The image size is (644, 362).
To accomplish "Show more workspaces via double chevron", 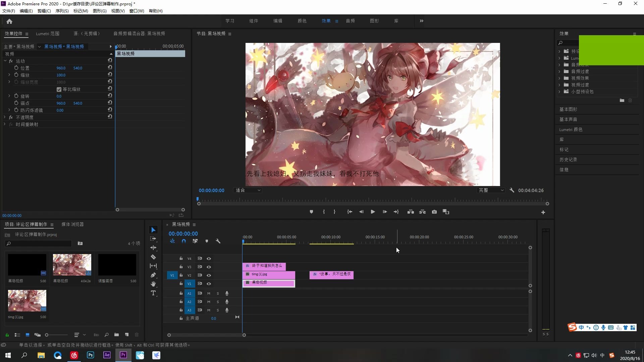I will coord(422,21).
